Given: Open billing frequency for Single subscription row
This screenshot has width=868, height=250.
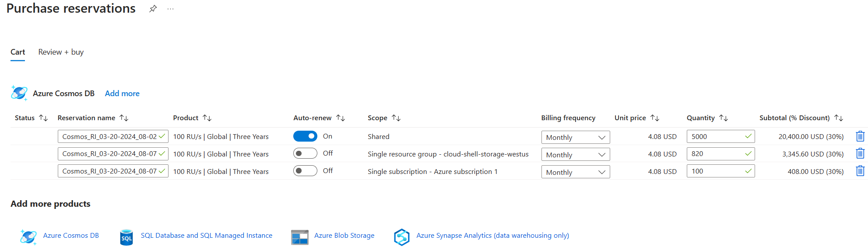Looking at the screenshot, I should click(x=575, y=172).
